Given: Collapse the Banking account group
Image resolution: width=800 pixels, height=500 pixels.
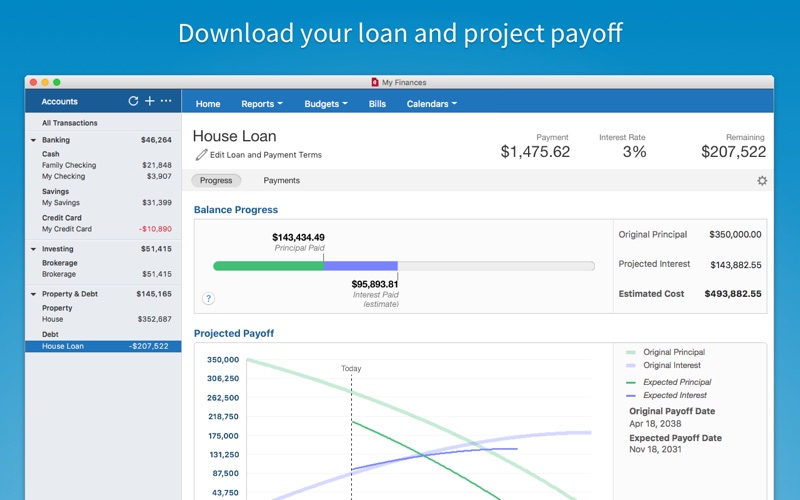Looking at the screenshot, I should click(x=33, y=140).
